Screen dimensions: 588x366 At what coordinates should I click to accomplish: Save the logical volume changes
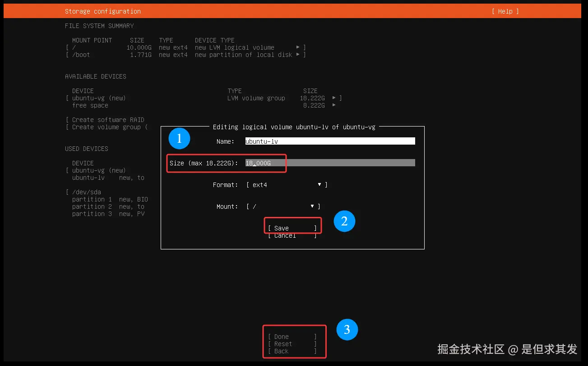click(292, 228)
